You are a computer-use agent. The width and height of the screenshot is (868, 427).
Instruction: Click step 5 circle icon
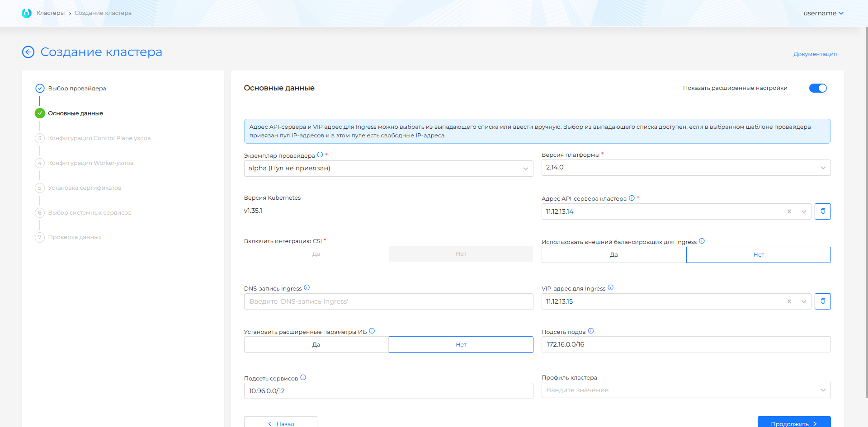pyautogui.click(x=40, y=188)
